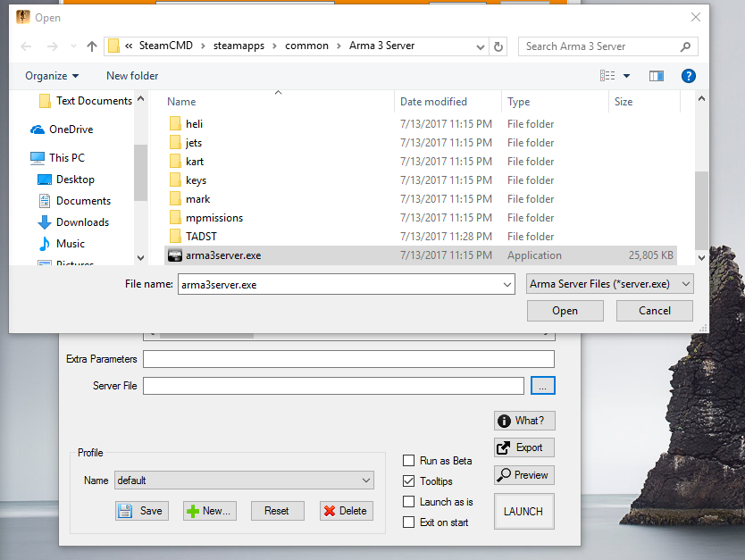Browse for Server File with ellipsis button
745x560 pixels.
(542, 386)
